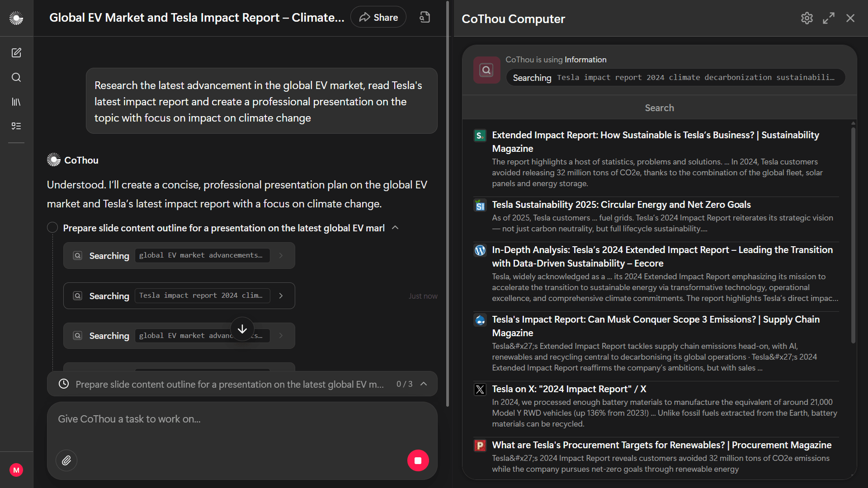Open the document inspector icon beside Share

click(x=424, y=17)
